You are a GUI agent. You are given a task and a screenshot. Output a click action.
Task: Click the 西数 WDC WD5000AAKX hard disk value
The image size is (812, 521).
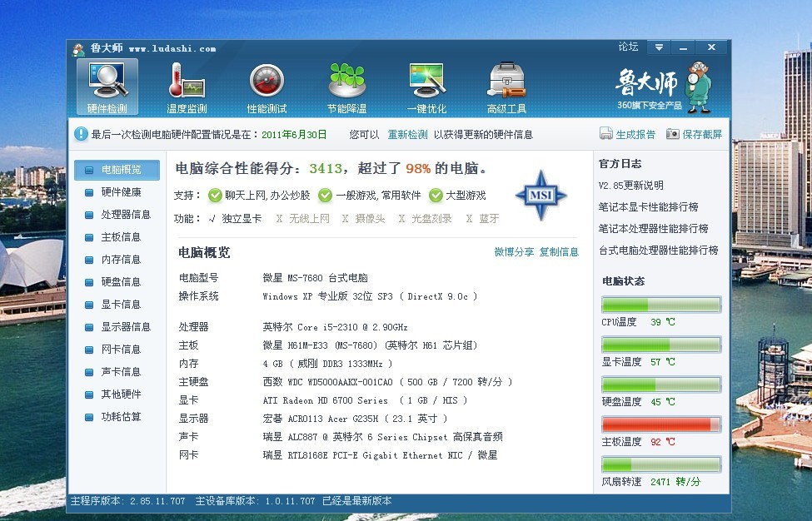(x=387, y=382)
